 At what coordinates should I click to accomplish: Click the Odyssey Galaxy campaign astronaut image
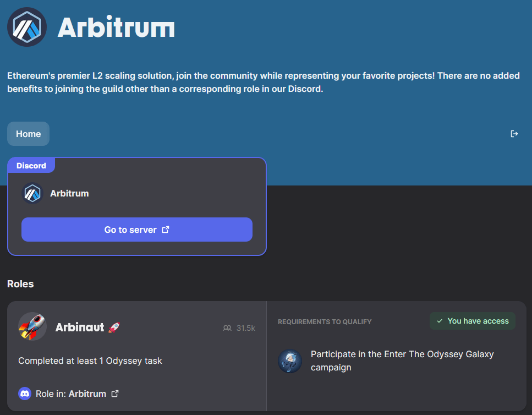coord(290,361)
